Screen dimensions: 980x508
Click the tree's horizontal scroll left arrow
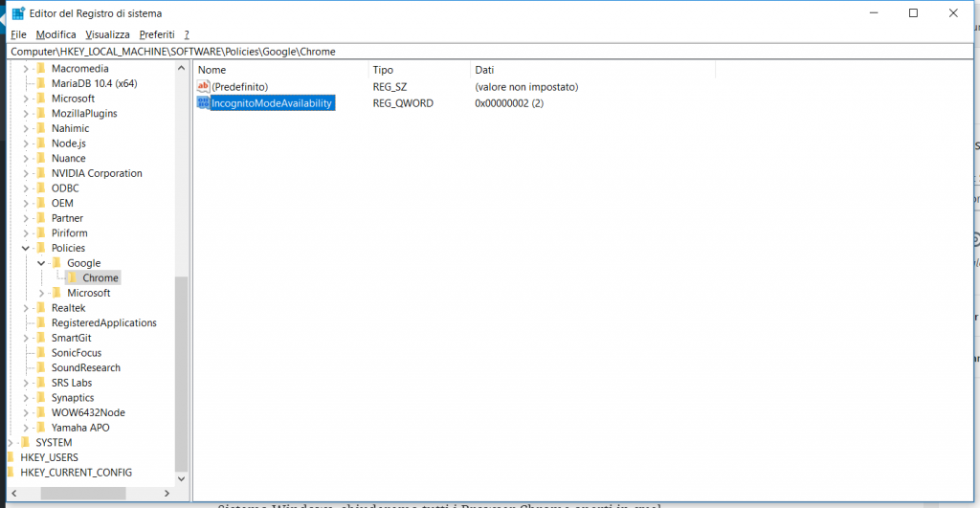click(x=14, y=494)
